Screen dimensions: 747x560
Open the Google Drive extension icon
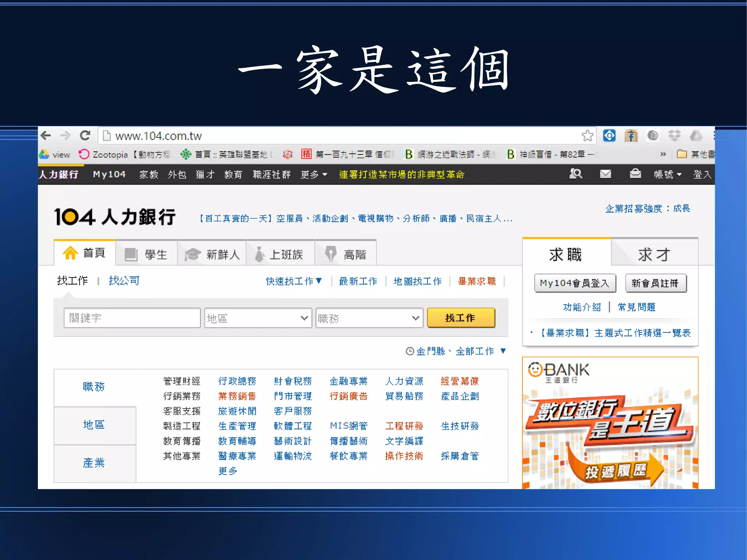[696, 136]
